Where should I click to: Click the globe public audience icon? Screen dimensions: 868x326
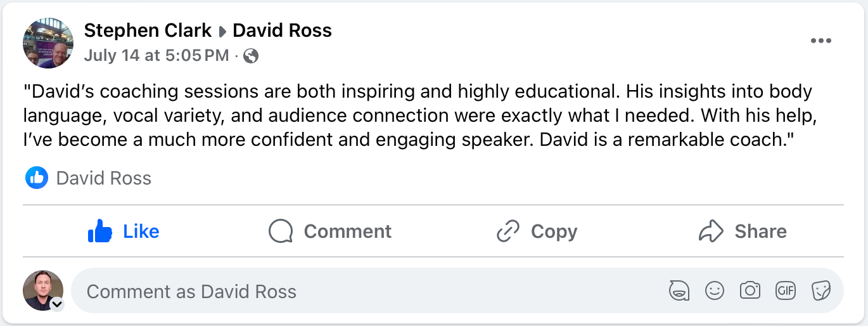pyautogui.click(x=251, y=56)
